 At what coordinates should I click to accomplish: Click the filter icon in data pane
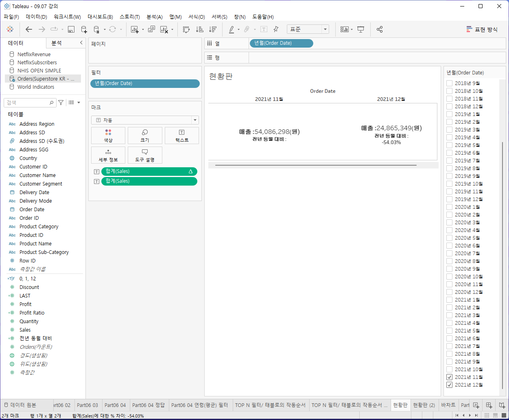tap(61, 103)
